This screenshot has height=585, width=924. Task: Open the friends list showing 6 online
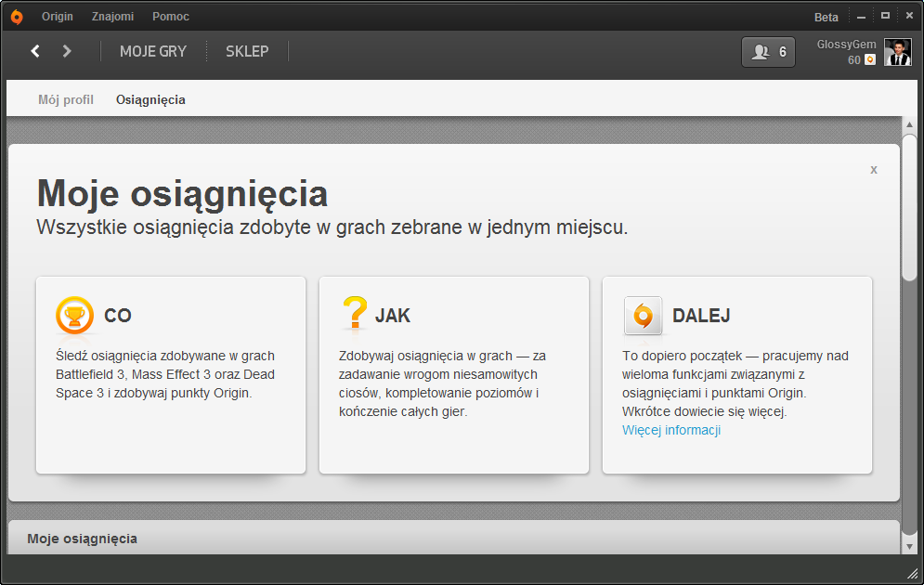769,52
